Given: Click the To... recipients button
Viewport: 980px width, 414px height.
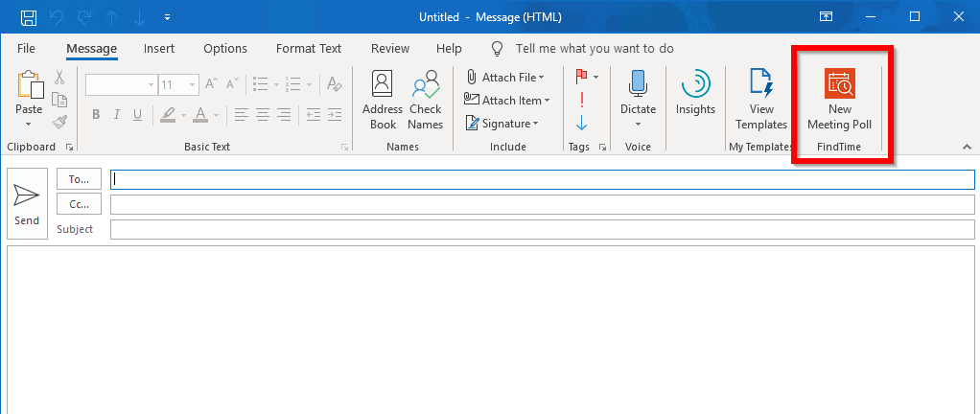Looking at the screenshot, I should [x=79, y=179].
